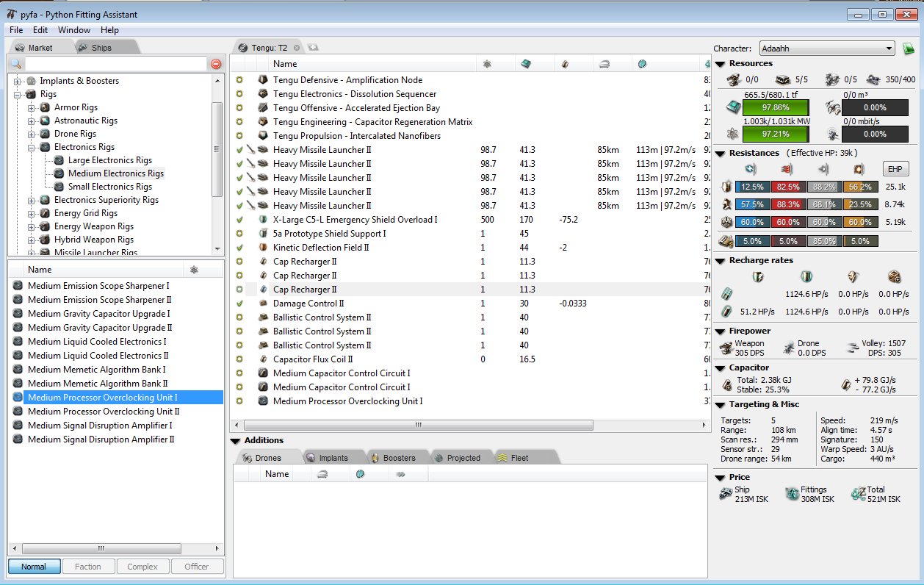
Task: Click the powergrid column header icon in the fitting list
Action: 486,65
